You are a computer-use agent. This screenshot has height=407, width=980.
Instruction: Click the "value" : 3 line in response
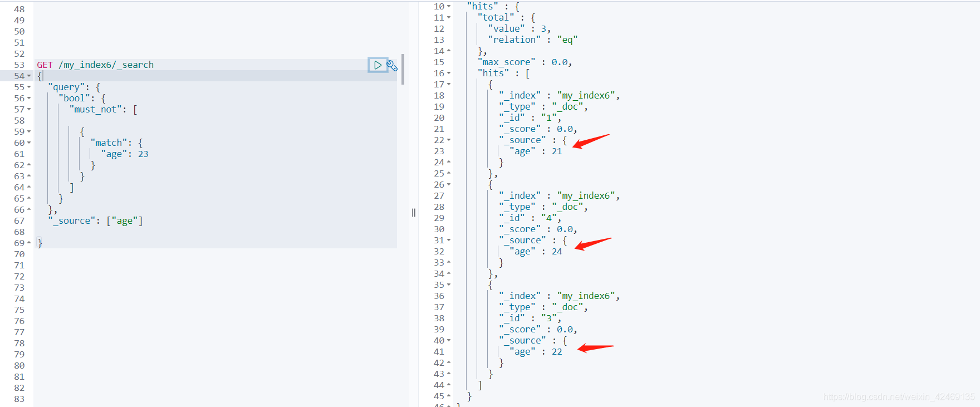[x=520, y=29]
